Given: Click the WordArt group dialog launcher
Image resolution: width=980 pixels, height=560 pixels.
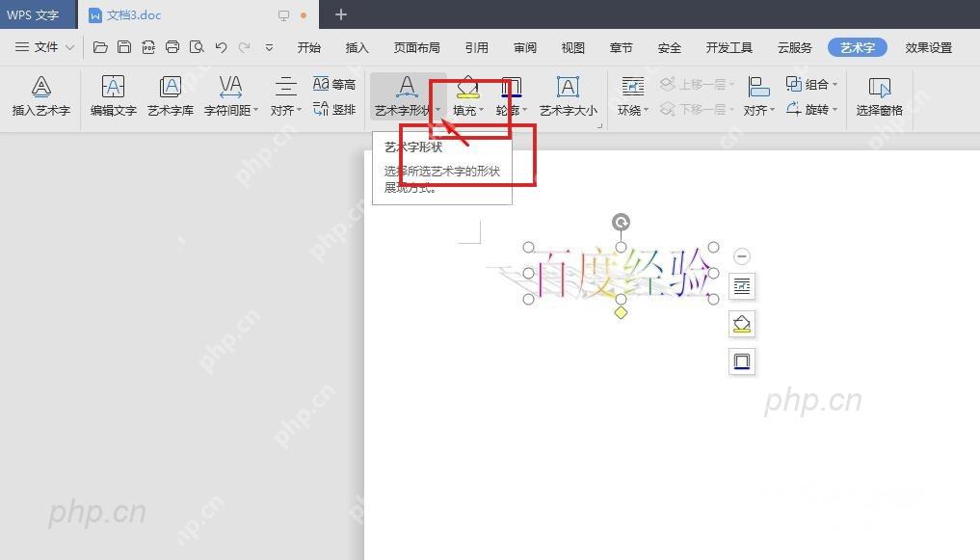Looking at the screenshot, I should (x=599, y=125).
